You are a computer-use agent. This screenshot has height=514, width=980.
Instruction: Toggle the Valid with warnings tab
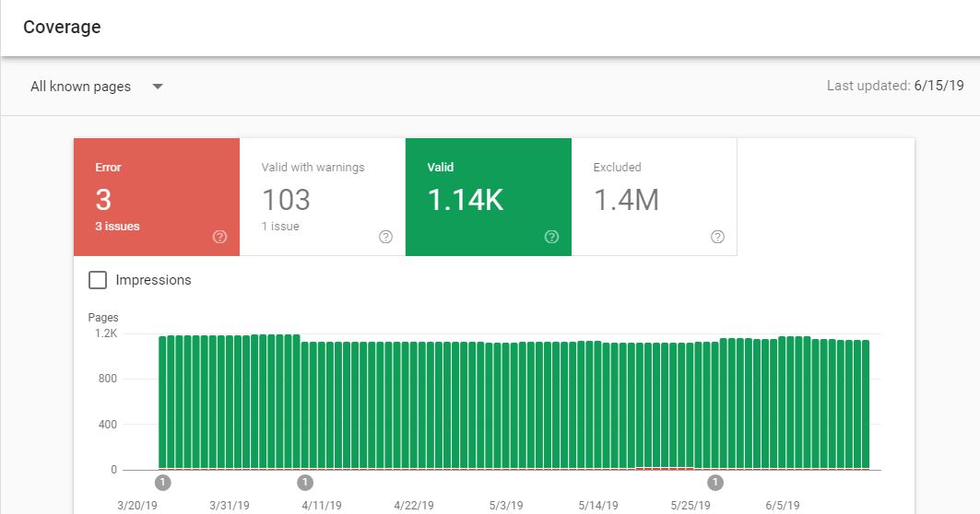click(322, 197)
